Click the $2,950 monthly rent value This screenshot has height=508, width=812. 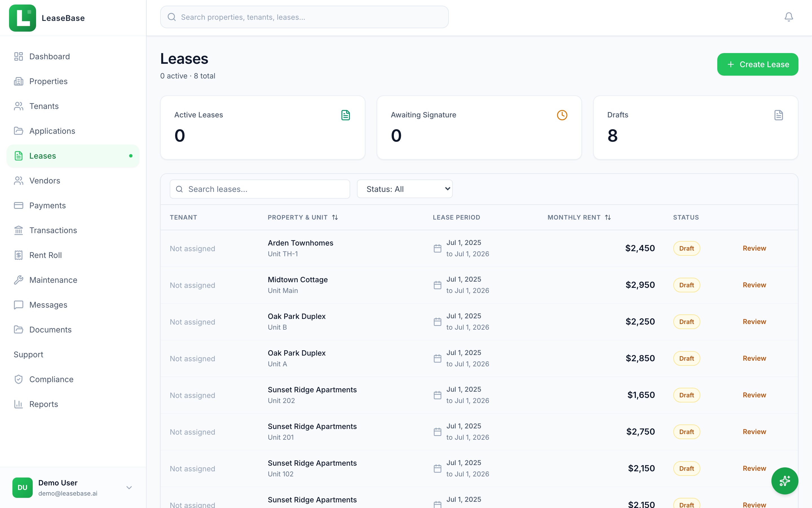[x=640, y=285]
